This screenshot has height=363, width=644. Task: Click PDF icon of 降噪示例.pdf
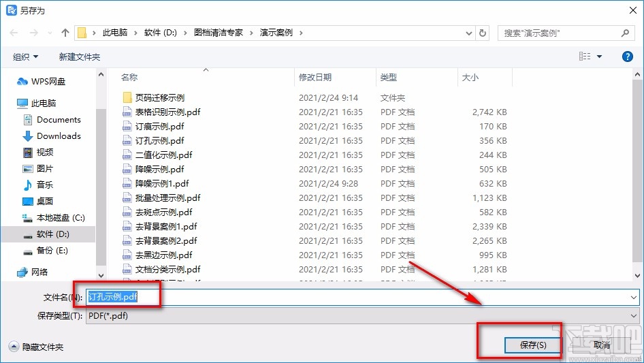pyautogui.click(x=127, y=169)
